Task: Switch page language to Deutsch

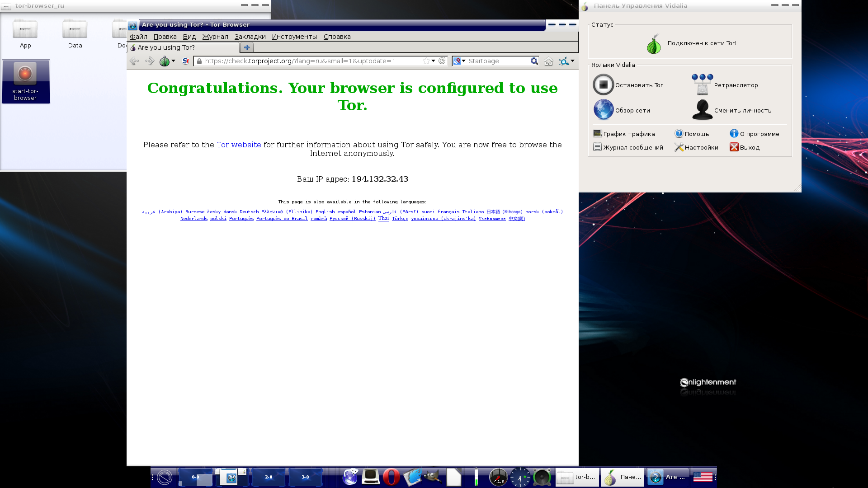Action: click(x=249, y=212)
